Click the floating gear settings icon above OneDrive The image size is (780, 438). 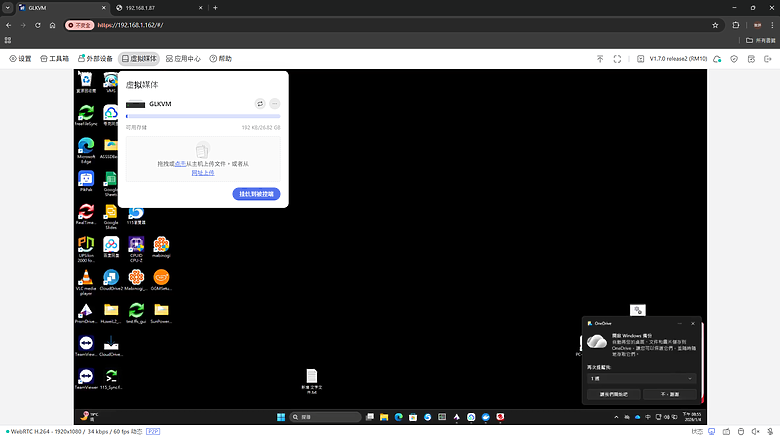(x=638, y=310)
